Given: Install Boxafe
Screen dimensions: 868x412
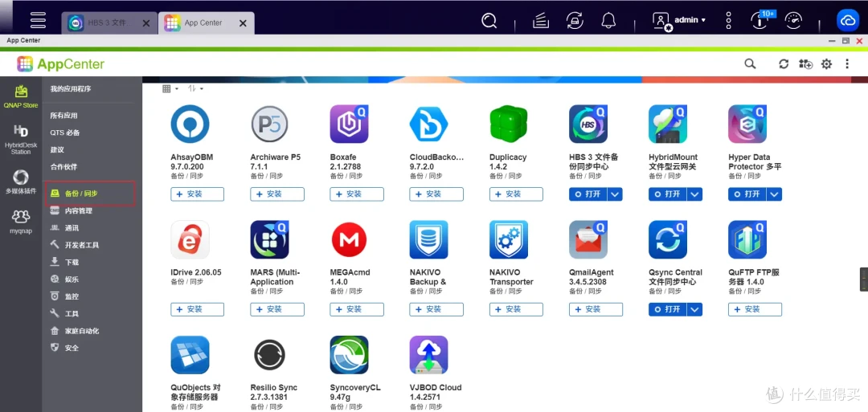Looking at the screenshot, I should [357, 194].
